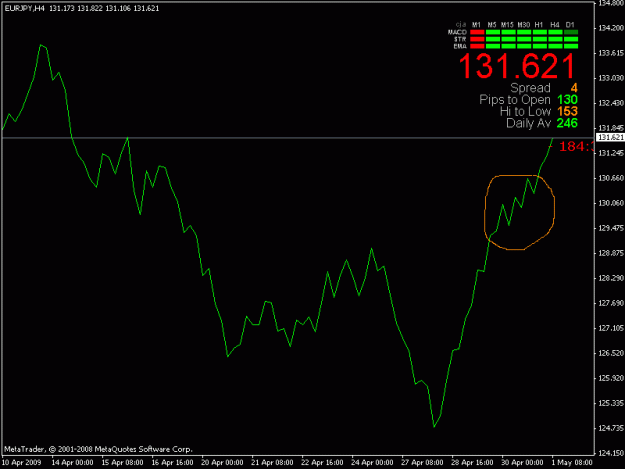Click the gray horizontal bid price line
Screen dimensions: 625x469
click(x=298, y=138)
